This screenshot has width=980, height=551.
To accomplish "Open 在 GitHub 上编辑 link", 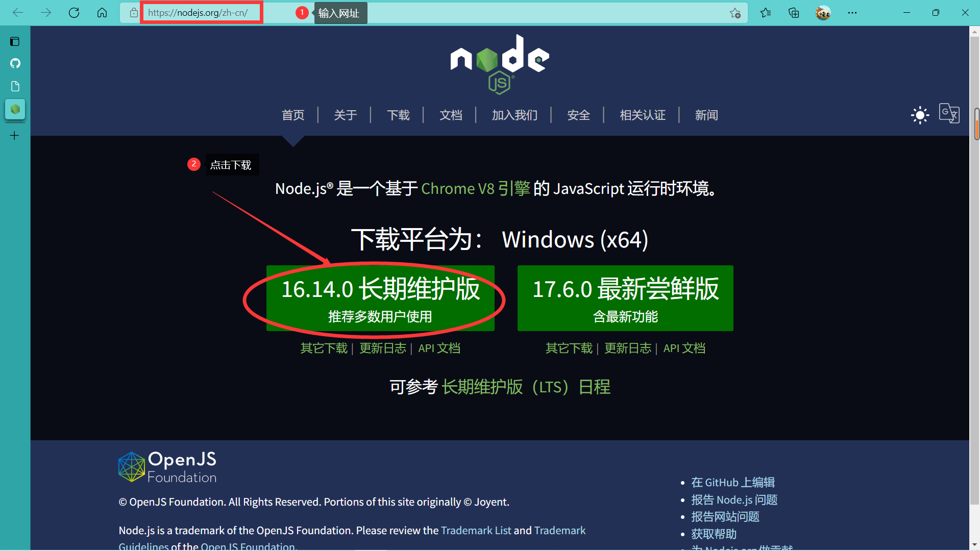I will coord(733,483).
